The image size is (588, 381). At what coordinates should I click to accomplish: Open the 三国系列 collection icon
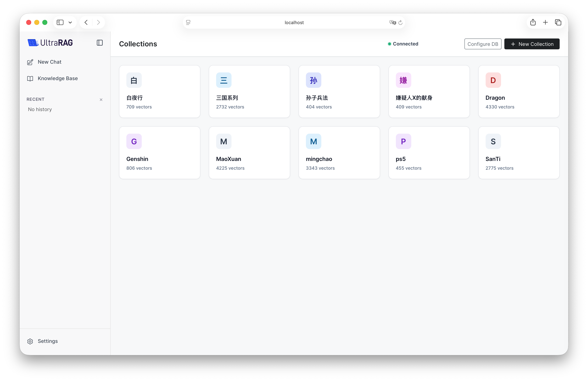click(224, 80)
